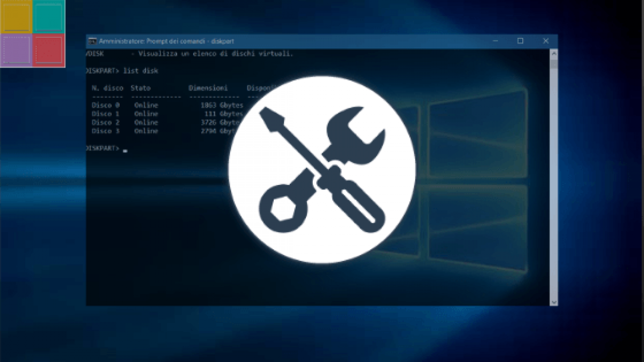Click the scrollbar down arrow in console
The width and height of the screenshot is (644, 362).
(x=553, y=302)
